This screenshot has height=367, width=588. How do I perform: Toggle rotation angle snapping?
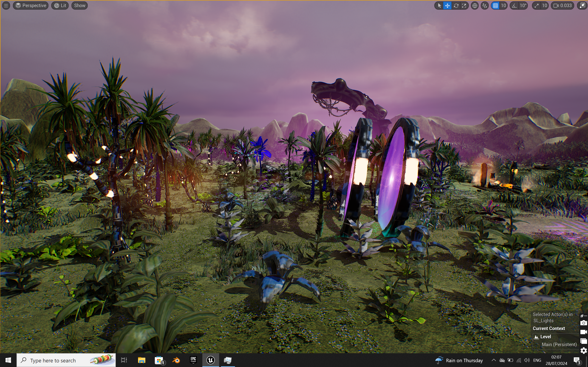[x=514, y=6]
